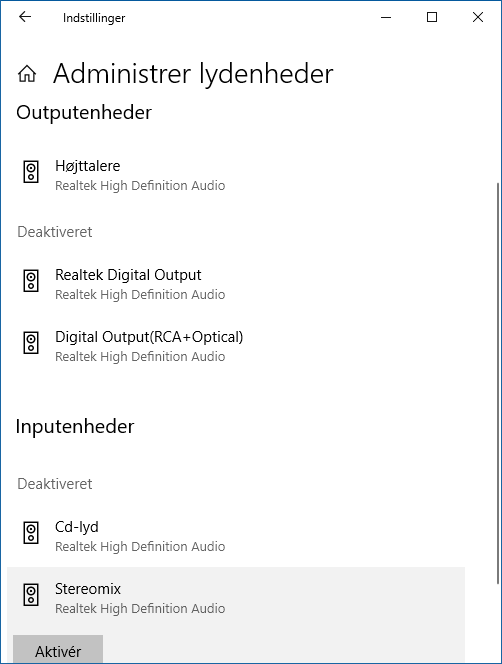
Task: Click the speaker icon beside Realtek Digital Output
Action: click(31, 281)
